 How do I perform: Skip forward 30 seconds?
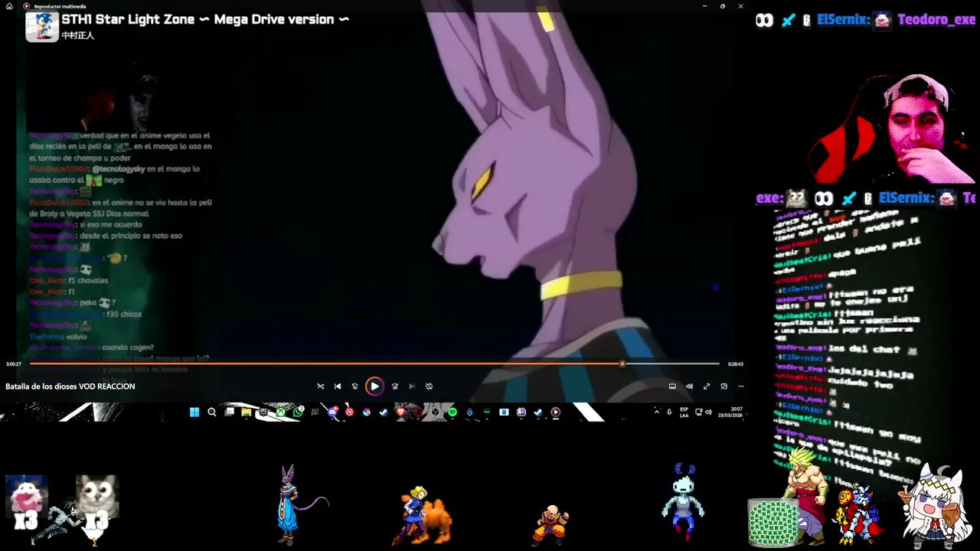tap(394, 386)
